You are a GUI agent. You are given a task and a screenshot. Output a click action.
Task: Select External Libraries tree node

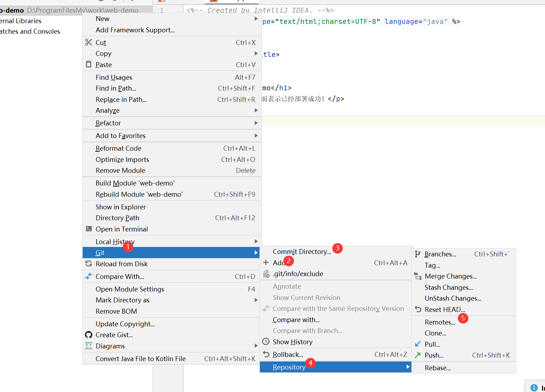pos(20,21)
